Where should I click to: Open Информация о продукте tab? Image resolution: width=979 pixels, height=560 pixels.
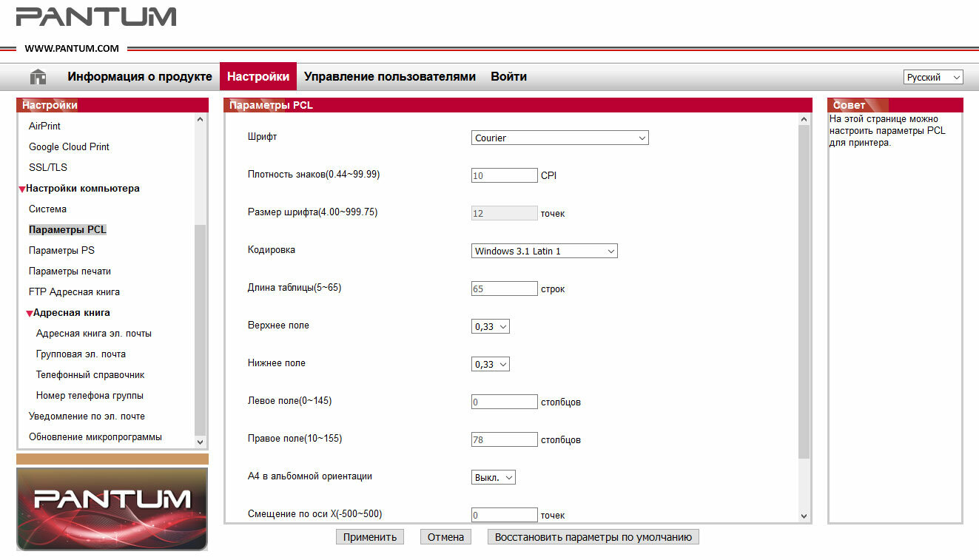pos(140,76)
